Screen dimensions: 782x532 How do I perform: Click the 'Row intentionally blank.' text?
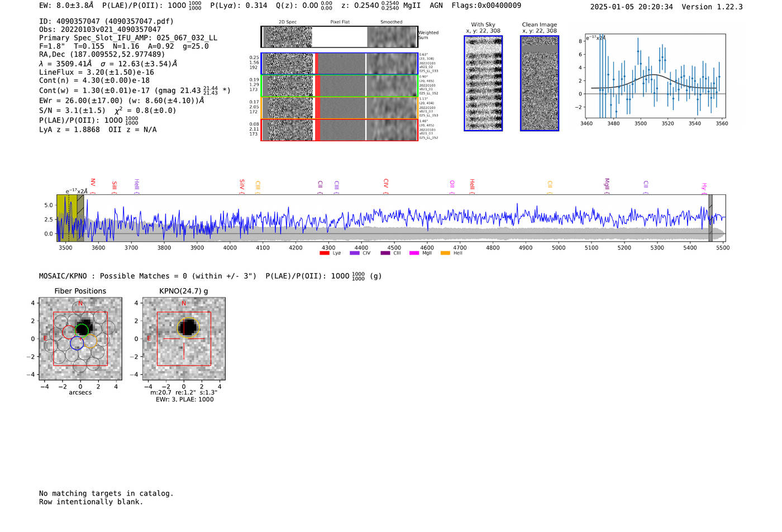pyautogui.click(x=91, y=502)
